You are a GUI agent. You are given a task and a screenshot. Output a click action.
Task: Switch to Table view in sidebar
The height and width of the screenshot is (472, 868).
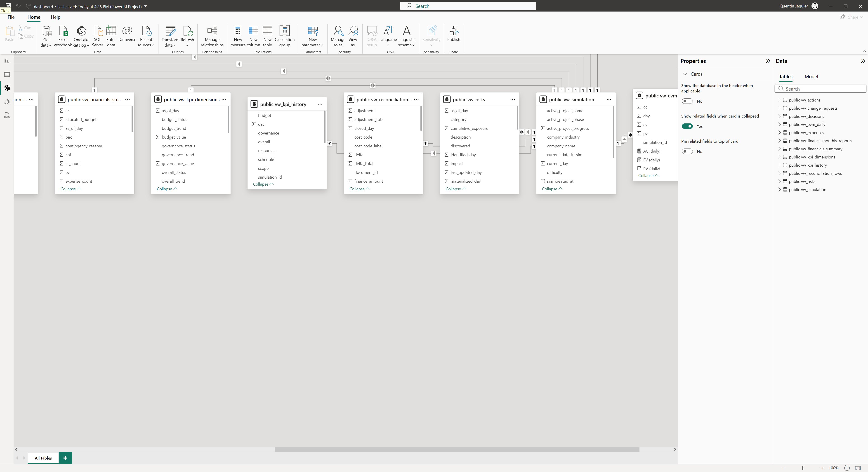click(x=7, y=74)
